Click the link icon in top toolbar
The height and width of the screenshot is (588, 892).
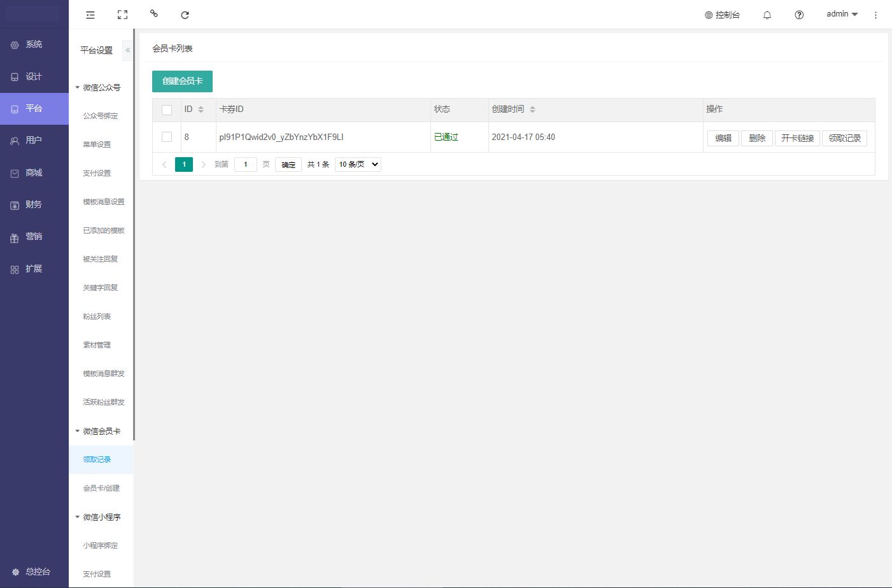click(153, 14)
